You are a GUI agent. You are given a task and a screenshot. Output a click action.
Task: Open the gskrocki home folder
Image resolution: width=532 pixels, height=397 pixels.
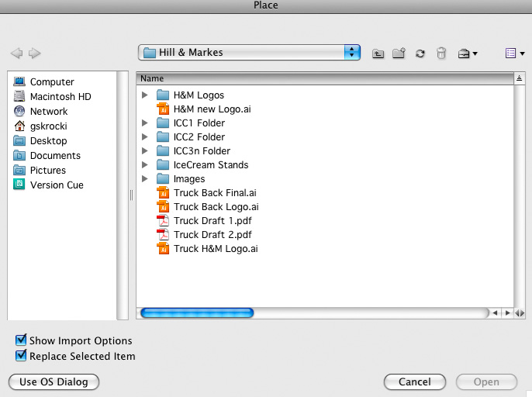click(x=40, y=126)
